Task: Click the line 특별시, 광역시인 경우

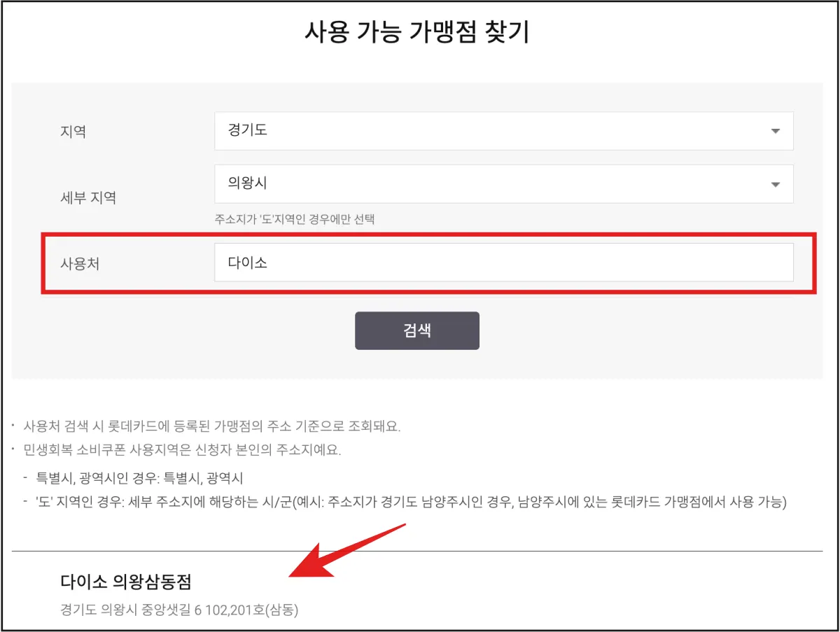Action: click(x=139, y=478)
